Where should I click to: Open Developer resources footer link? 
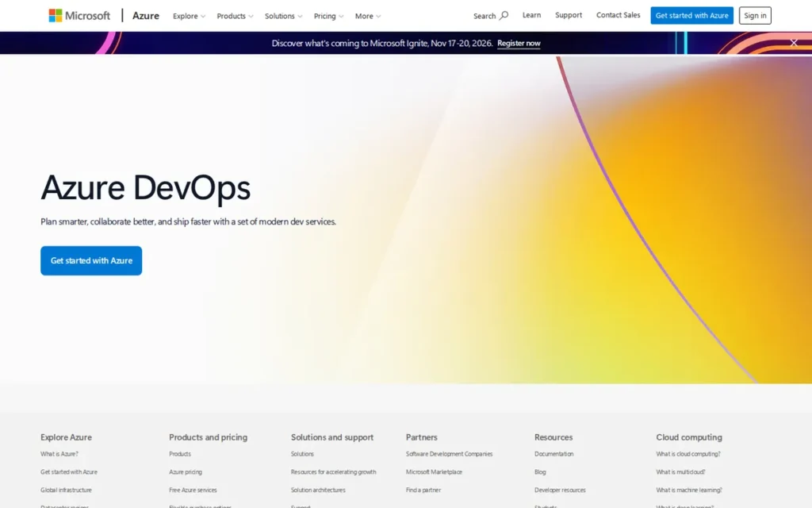point(560,490)
